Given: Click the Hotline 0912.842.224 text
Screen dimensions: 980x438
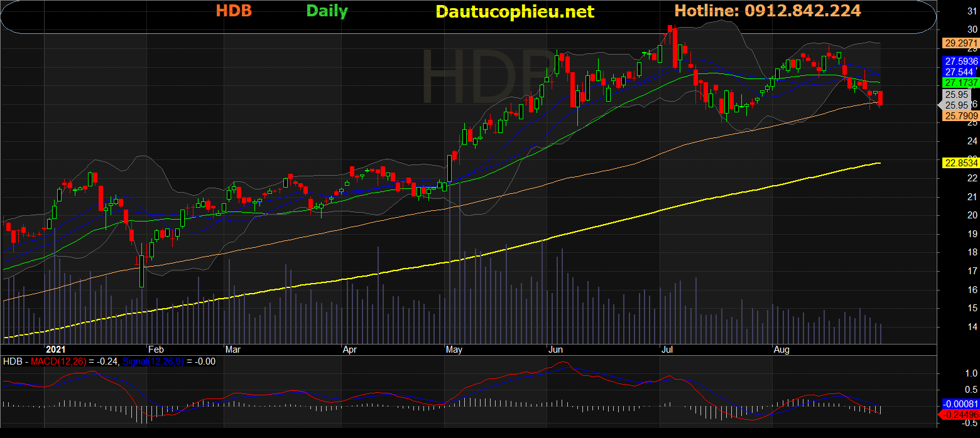Looking at the screenshot, I should click(x=768, y=11).
